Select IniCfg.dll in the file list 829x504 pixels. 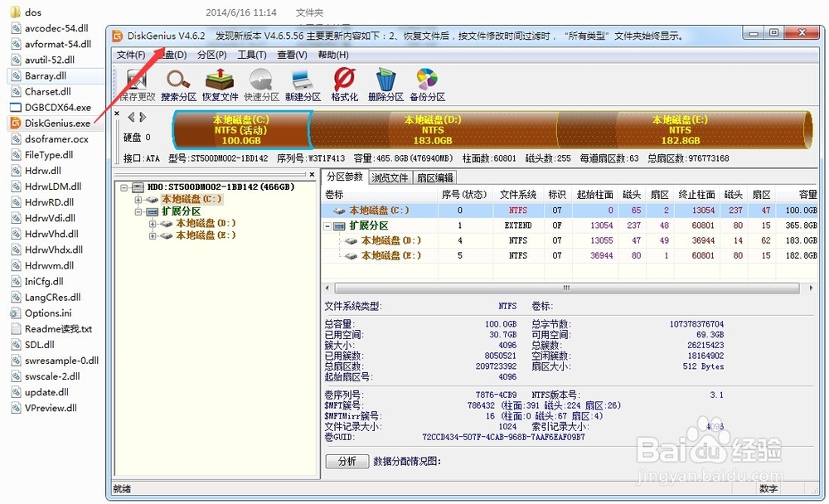coord(44,281)
